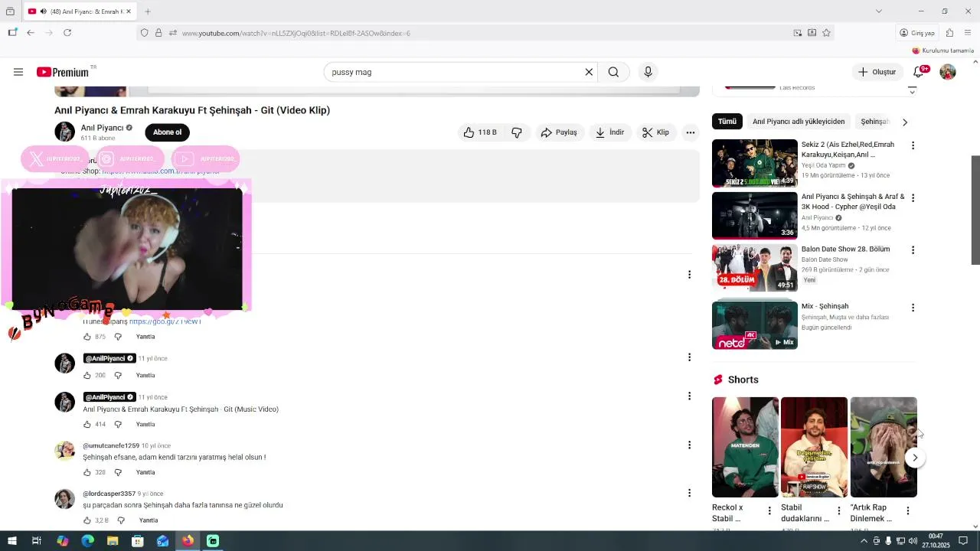Dislike lordcasper3357's comment

coord(120,520)
